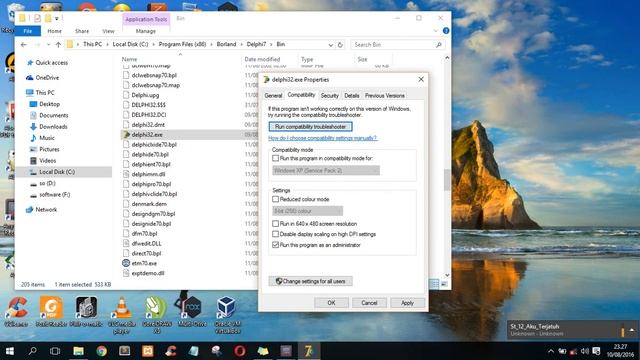Expand the media popup arrow for St_12_Aku_Terjatuh
This screenshot has height=360, width=640.
[x=632, y=330]
